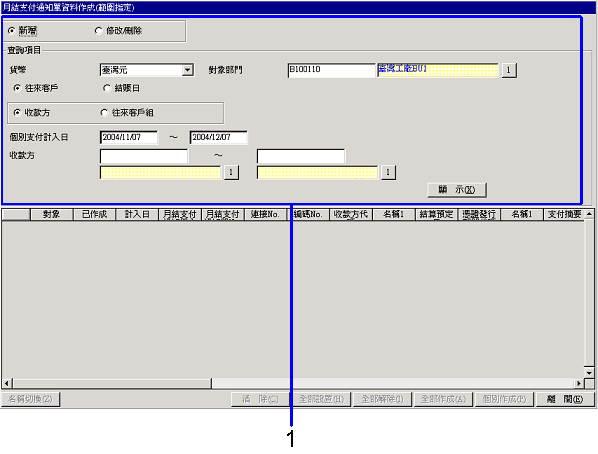The image size is (598, 454).
Task: Open the 貨幣 currency dropdown
Action: pos(187,70)
